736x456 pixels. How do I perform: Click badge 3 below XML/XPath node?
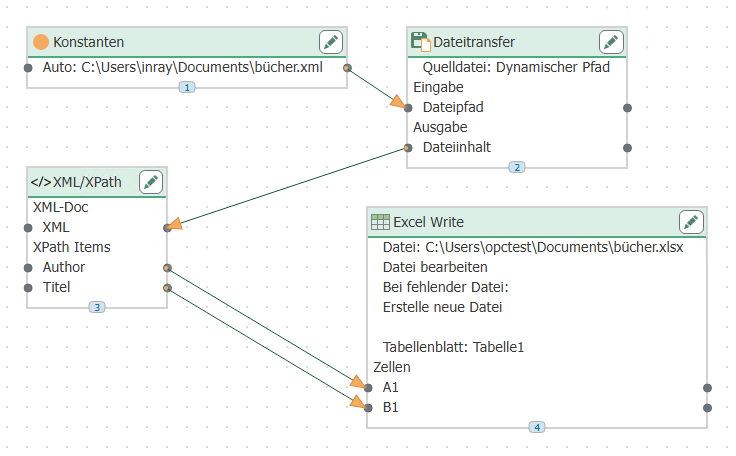97,307
